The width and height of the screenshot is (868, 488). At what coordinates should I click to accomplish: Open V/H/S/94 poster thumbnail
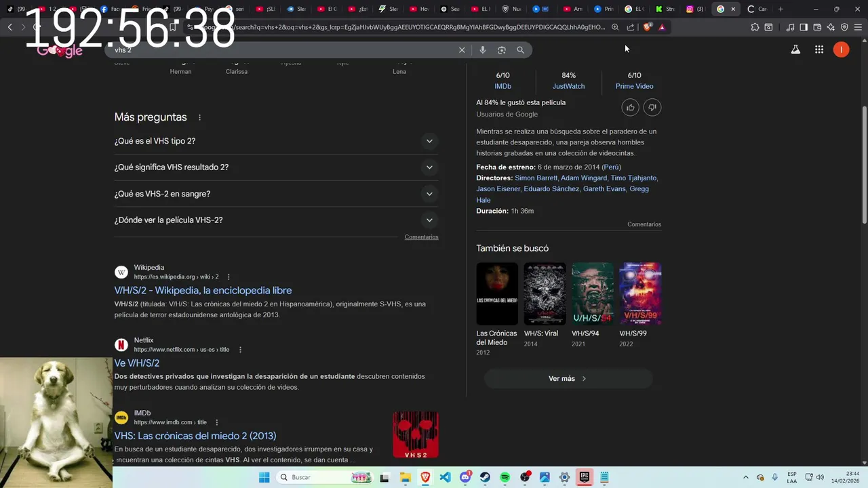(x=593, y=293)
